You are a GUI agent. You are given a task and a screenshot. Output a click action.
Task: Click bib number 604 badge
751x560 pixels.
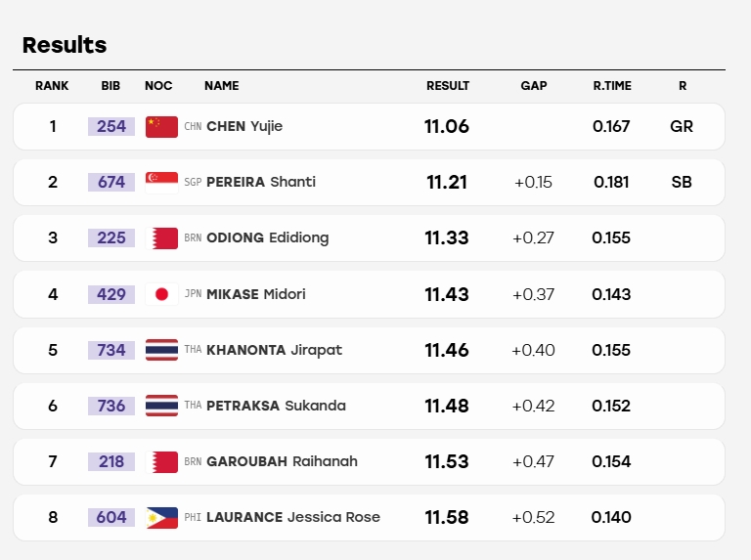(x=111, y=517)
